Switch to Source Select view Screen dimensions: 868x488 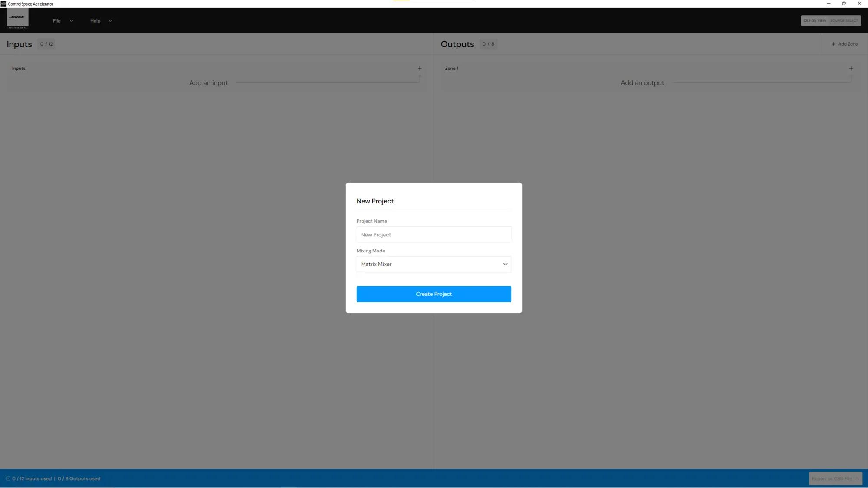point(844,21)
